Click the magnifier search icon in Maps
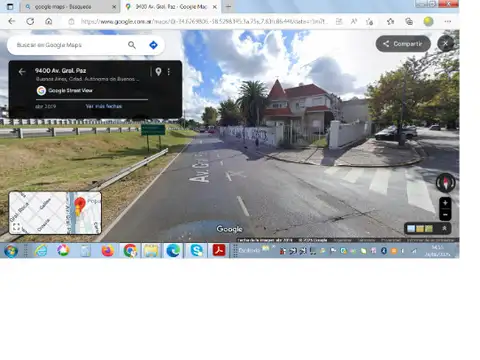Image resolution: width=480 pixels, height=360 pixels. 132,45
